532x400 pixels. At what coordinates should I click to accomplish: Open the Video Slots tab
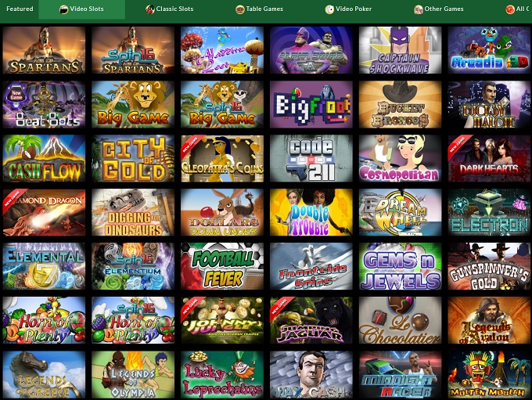pos(82,9)
